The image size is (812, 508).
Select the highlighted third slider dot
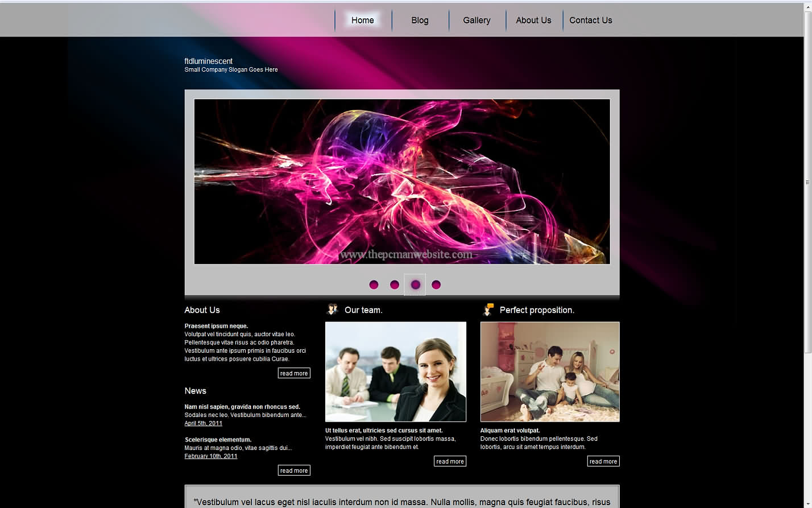415,284
